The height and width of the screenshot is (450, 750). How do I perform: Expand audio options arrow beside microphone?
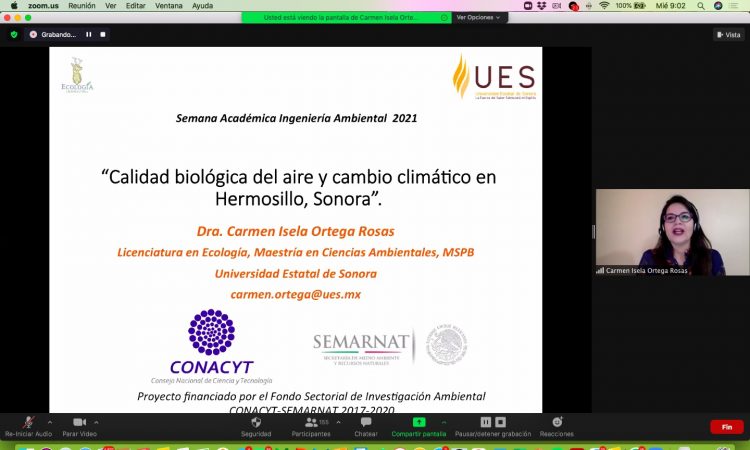[x=50, y=422]
